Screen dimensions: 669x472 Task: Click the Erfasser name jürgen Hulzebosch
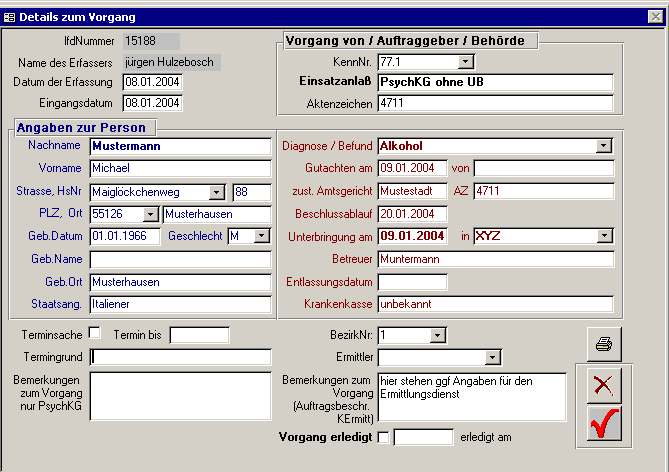tap(172, 62)
